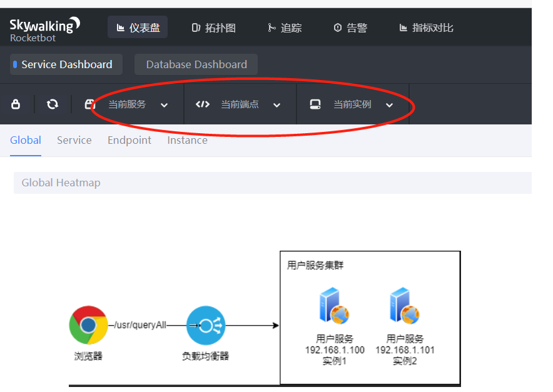
Task: Click the Global Heatmap panel header
Action: (272, 183)
